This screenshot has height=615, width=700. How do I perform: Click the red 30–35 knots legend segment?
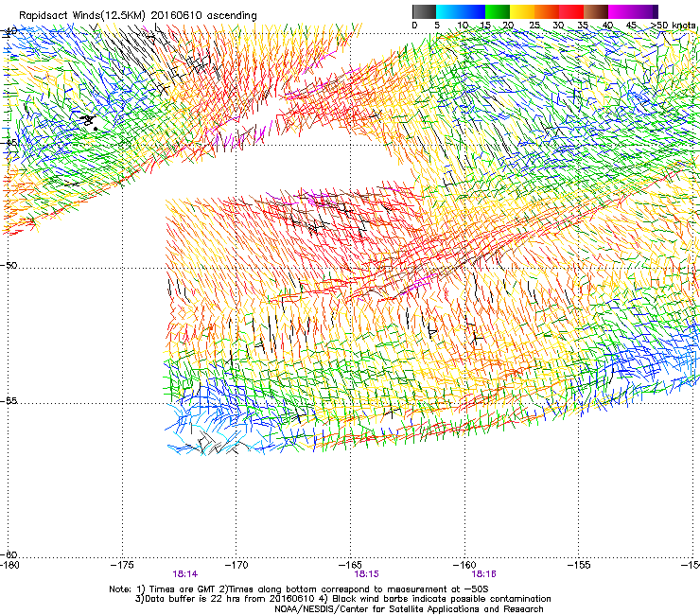[571, 11]
